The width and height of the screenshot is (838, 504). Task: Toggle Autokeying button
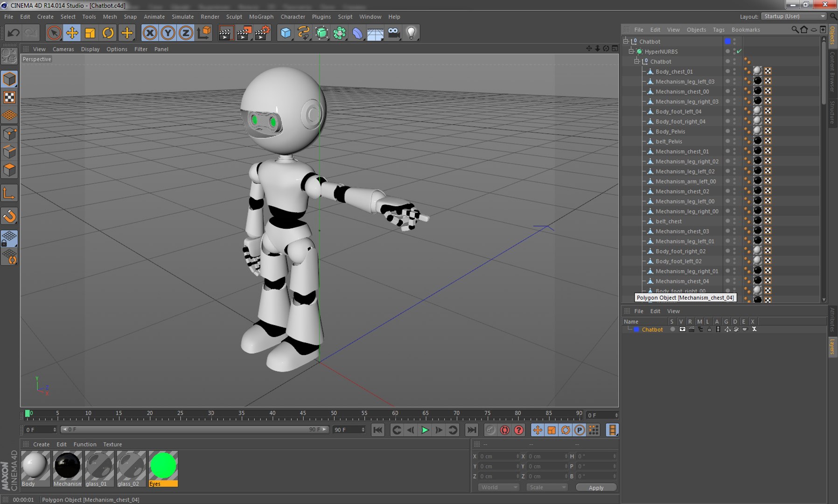504,430
